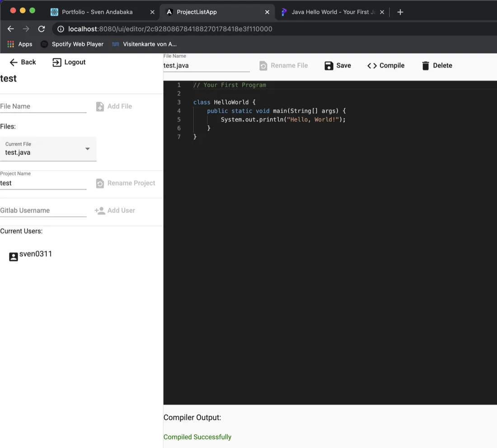Click the sven0311 username text
497x448 pixels.
[x=36, y=254]
